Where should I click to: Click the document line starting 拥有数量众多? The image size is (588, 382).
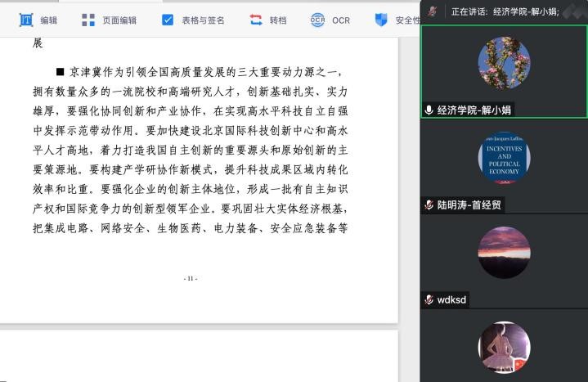coord(190,91)
